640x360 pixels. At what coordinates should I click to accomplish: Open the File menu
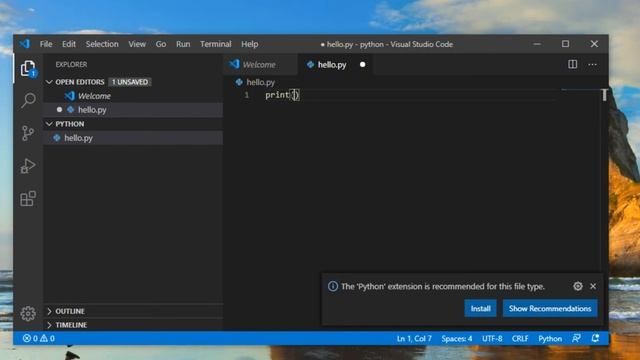coord(46,44)
